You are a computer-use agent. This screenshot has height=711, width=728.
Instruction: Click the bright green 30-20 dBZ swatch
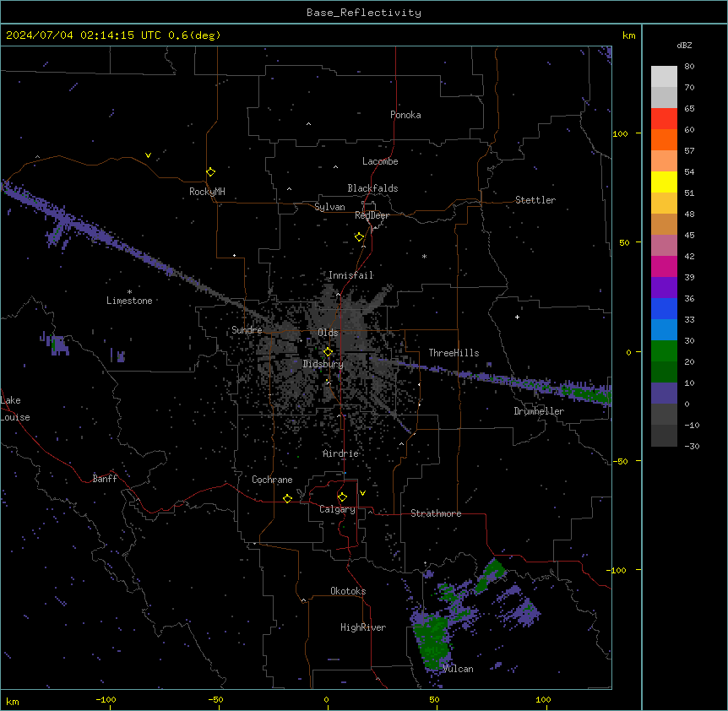664,351
